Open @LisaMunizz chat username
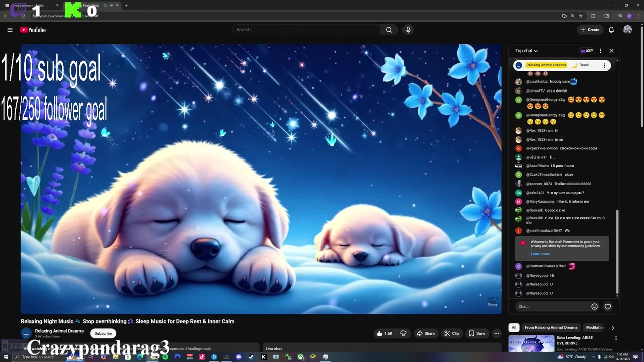Viewport: 644px width, 362px height. 537,82
